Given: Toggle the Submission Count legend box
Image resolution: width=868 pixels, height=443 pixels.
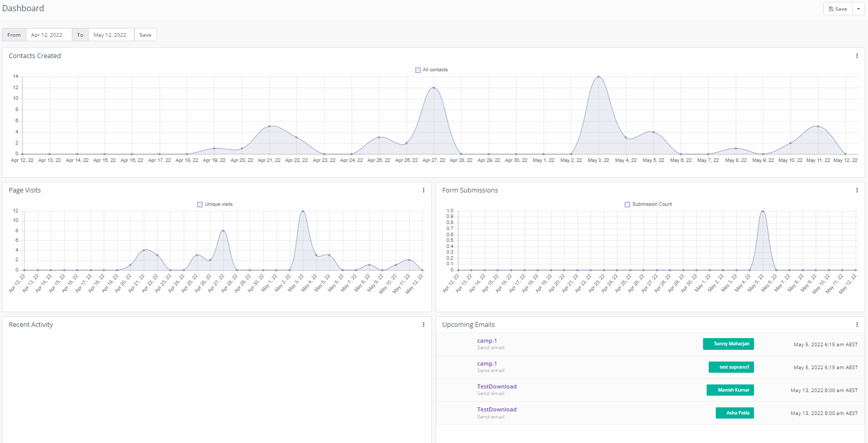Looking at the screenshot, I should click(627, 205).
